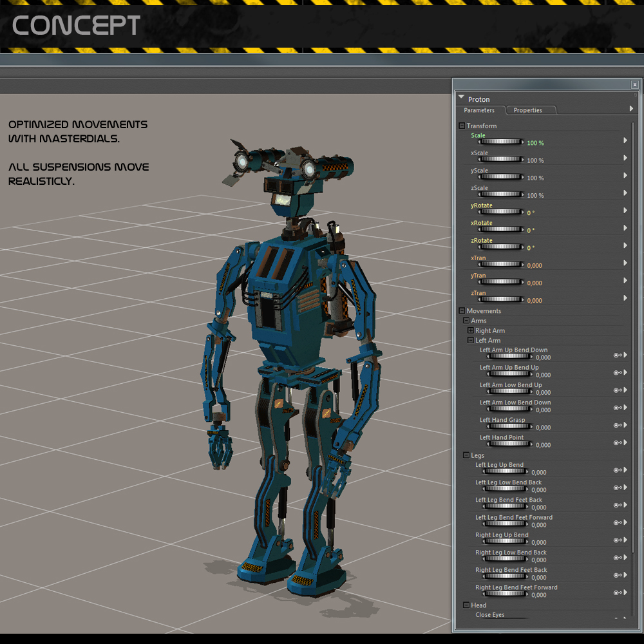The image size is (644, 644).
Task: Click master-dial icon for Left Leg Bend Feet Back
Action: [618, 505]
